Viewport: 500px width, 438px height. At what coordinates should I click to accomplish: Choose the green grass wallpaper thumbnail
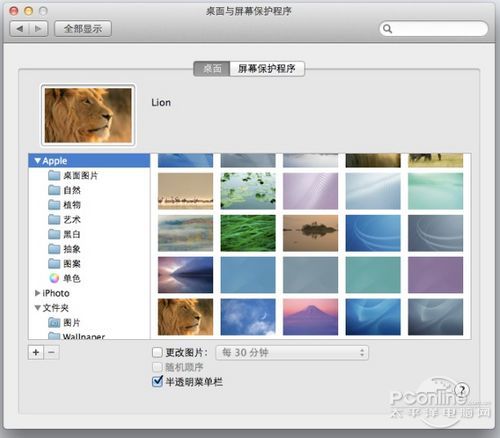point(248,233)
